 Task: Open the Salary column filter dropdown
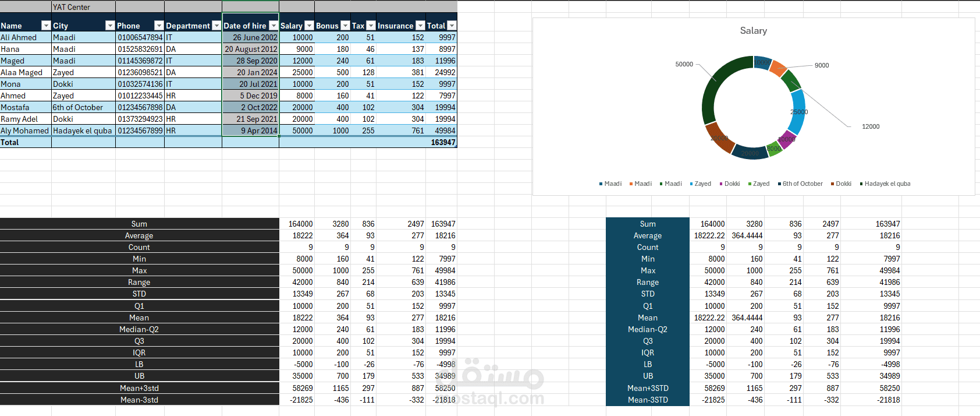click(x=310, y=26)
